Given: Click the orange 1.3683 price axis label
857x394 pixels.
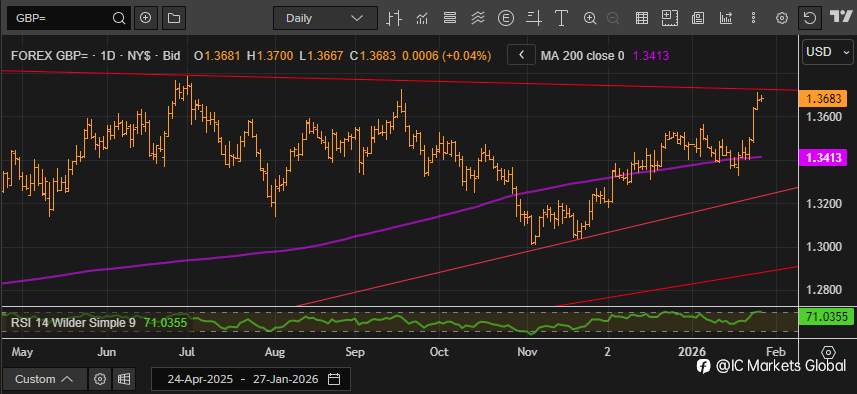Looking at the screenshot, I should pos(823,99).
